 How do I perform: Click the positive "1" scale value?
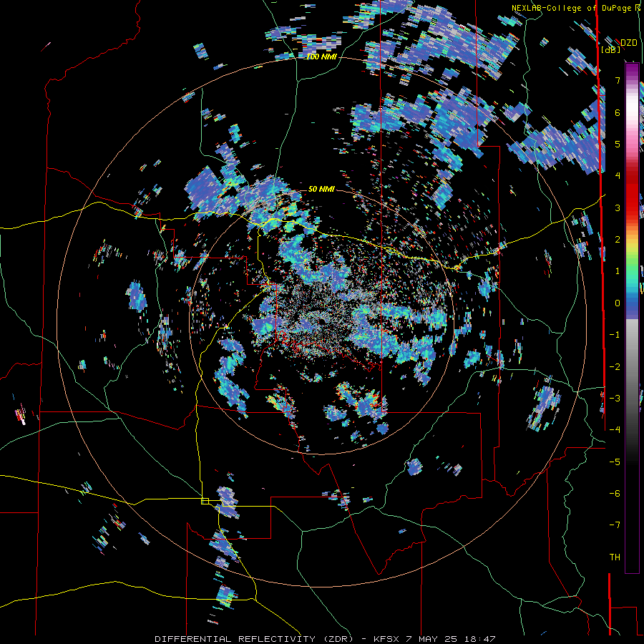[618, 271]
